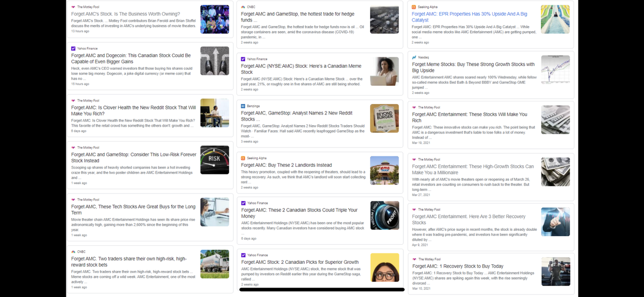
Task: Open 'These Stocks Will Make You Rich' headline
Action: 469,118
